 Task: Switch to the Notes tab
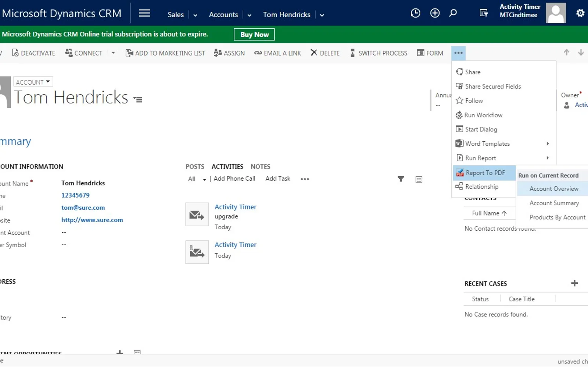(x=261, y=167)
